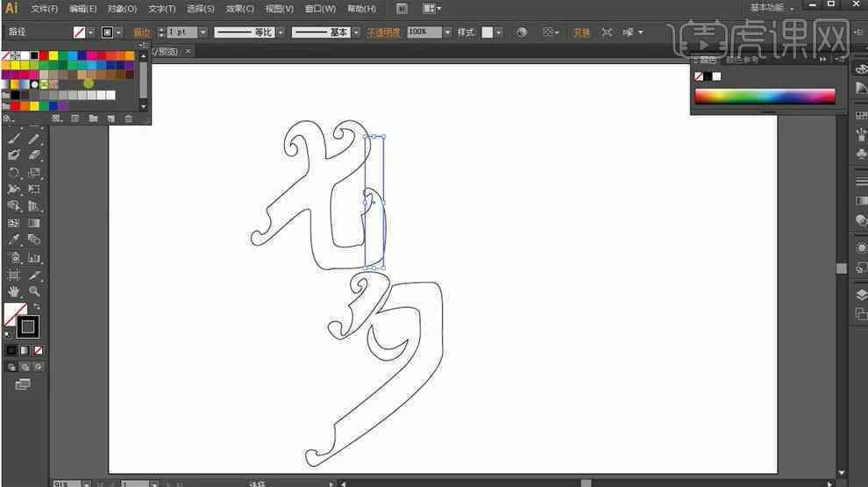Select the Gradient tool
The width and height of the screenshot is (868, 487).
(34, 223)
